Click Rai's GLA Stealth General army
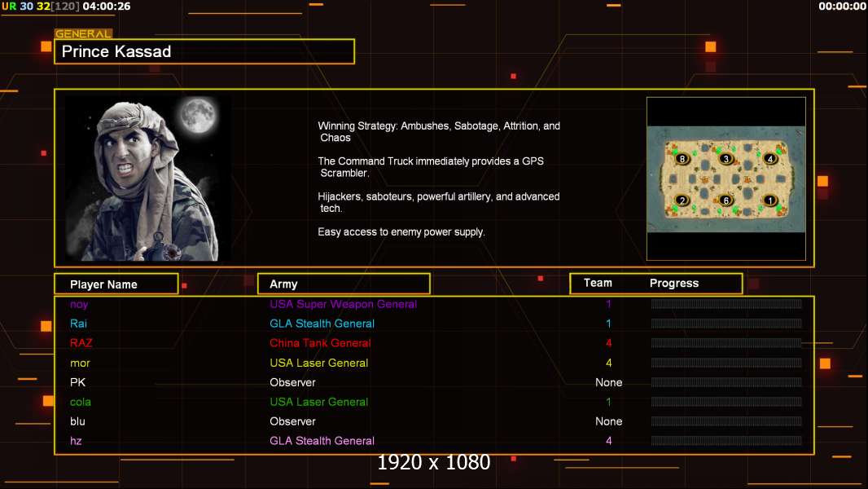The image size is (868, 489). point(322,324)
